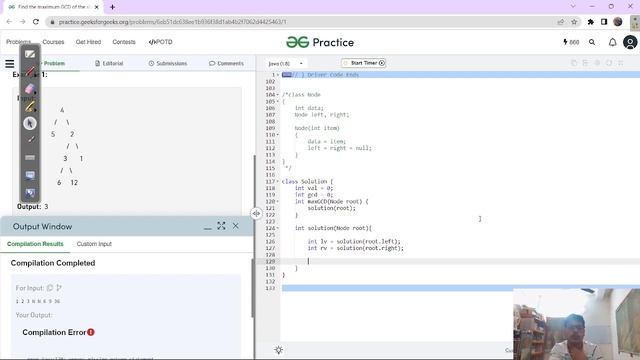
Task: Click the geek bits lightning counter
Action: click(571, 42)
